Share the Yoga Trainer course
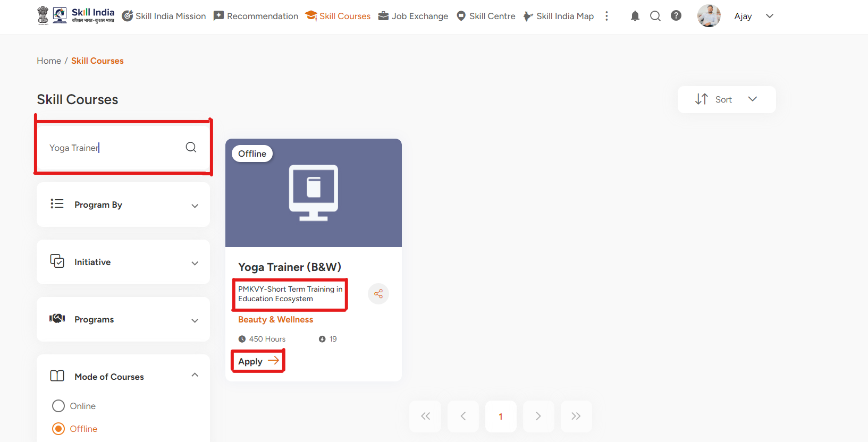 click(378, 294)
